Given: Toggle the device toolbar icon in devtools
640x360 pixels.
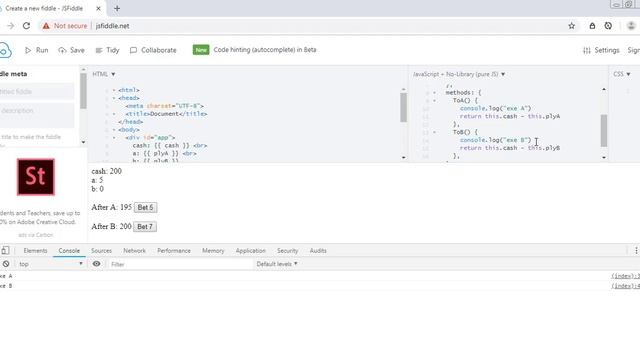Looking at the screenshot, I should [x=5, y=251].
